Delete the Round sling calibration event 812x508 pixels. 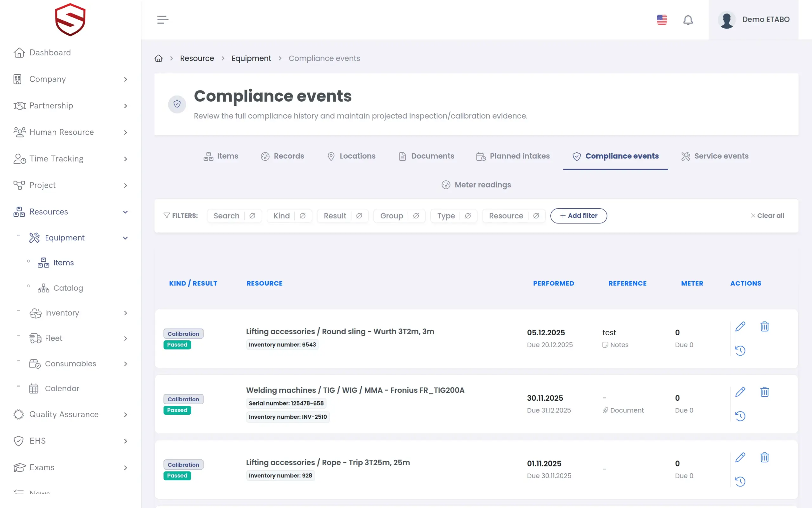pyautogui.click(x=764, y=327)
